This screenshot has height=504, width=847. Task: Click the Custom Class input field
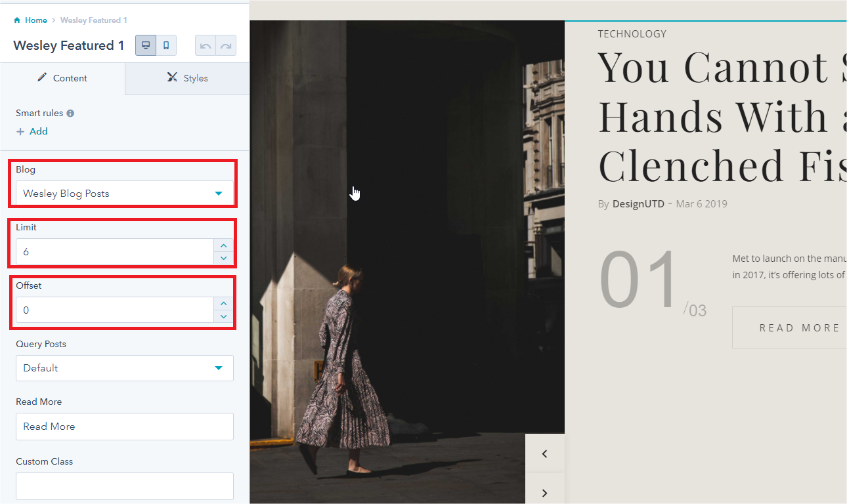125,486
